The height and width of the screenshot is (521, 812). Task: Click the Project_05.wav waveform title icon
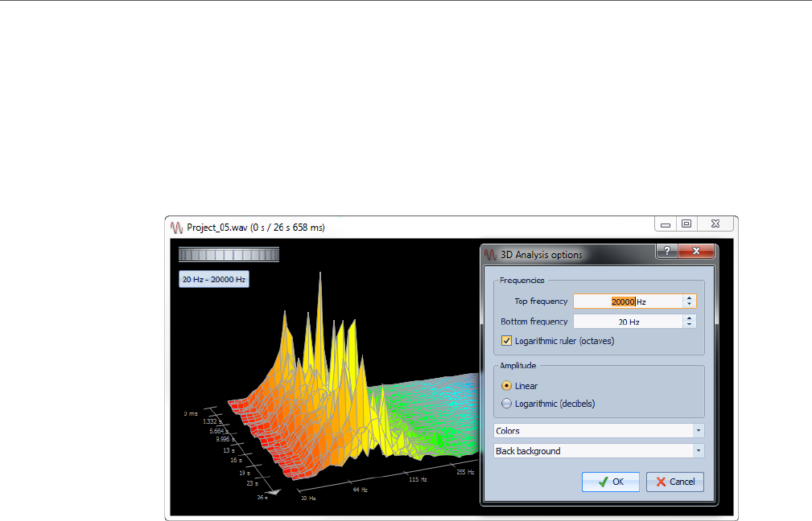coord(176,228)
